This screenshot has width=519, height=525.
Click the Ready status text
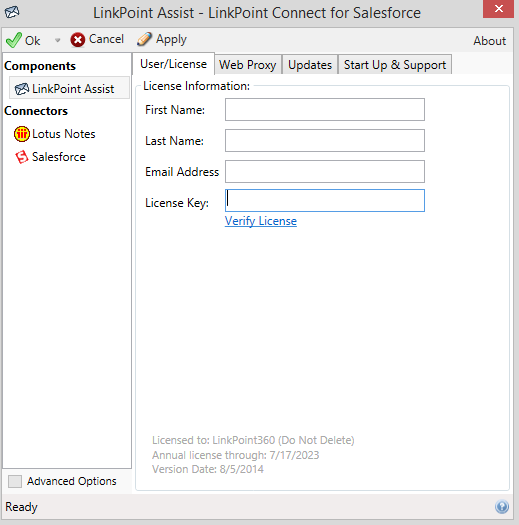tap(21, 507)
